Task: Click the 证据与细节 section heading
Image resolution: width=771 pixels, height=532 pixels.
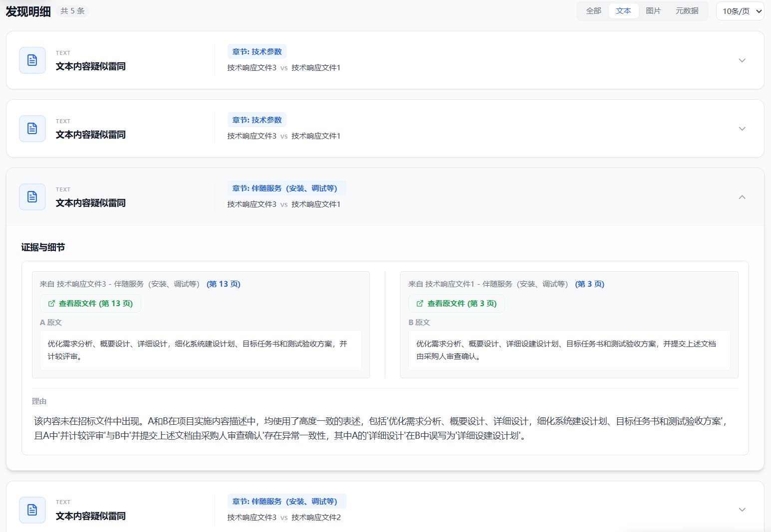Action: pos(43,247)
